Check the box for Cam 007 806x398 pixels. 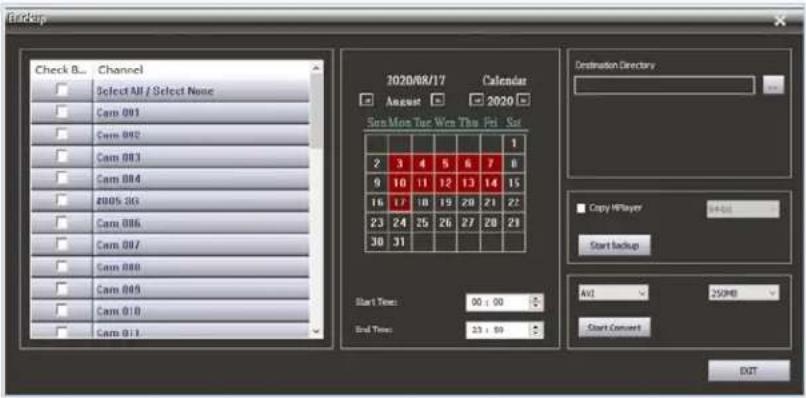pyautogui.click(x=62, y=245)
